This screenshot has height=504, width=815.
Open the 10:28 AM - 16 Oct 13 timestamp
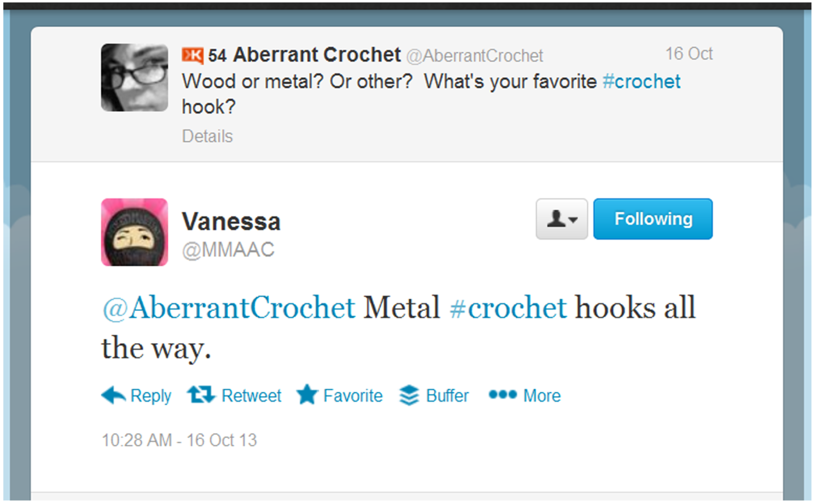pyautogui.click(x=179, y=440)
